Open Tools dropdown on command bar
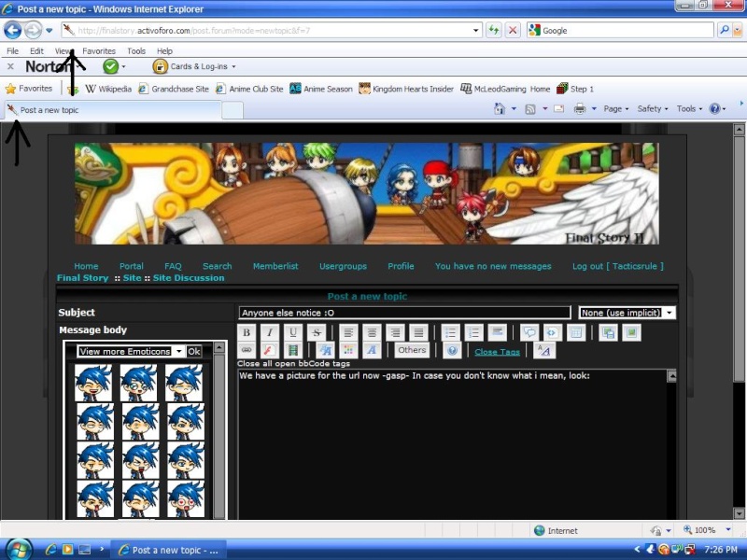Image resolution: width=747 pixels, height=560 pixels. tap(689, 109)
